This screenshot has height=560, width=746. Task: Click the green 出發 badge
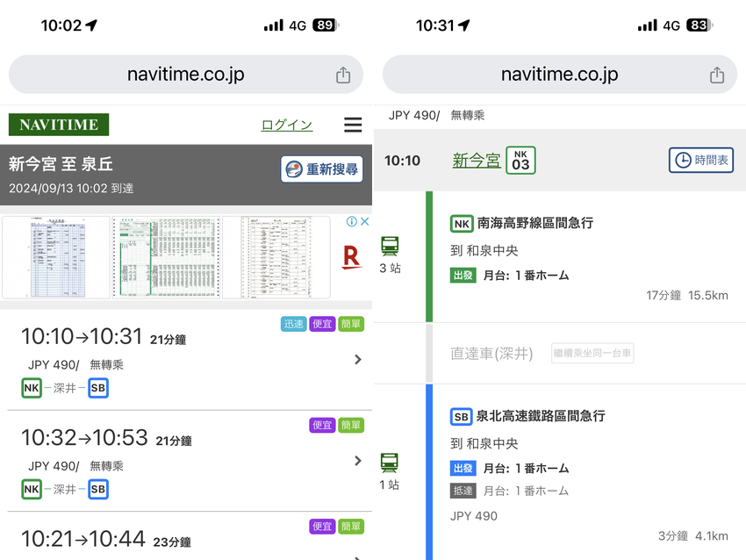point(463,276)
